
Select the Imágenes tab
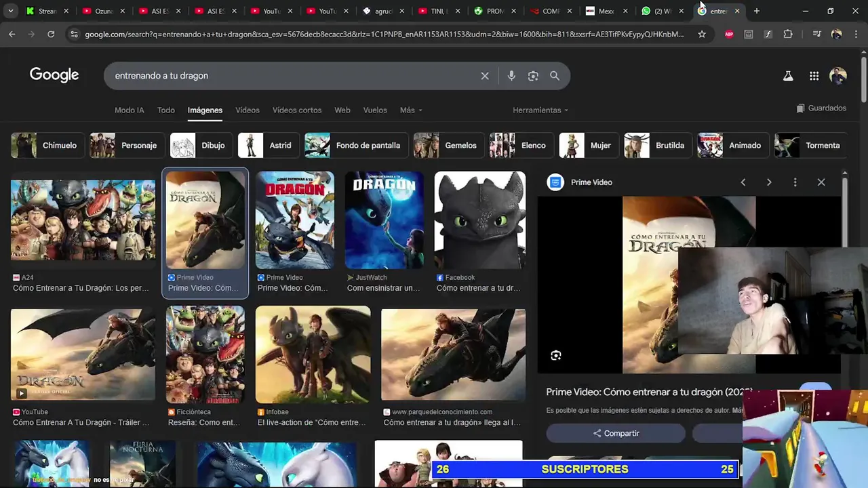click(x=205, y=110)
